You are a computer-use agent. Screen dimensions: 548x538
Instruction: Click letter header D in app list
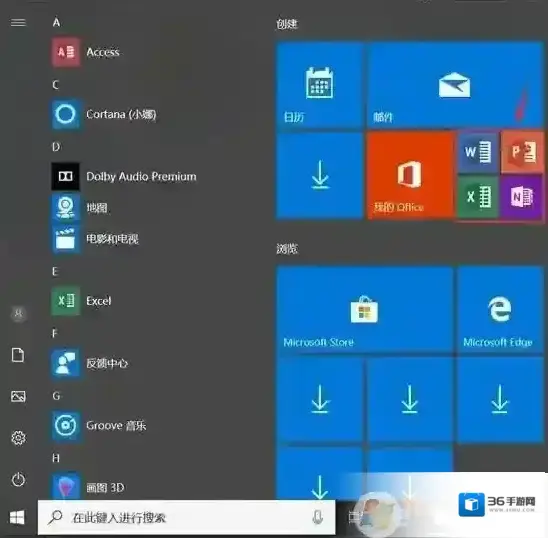[56, 147]
